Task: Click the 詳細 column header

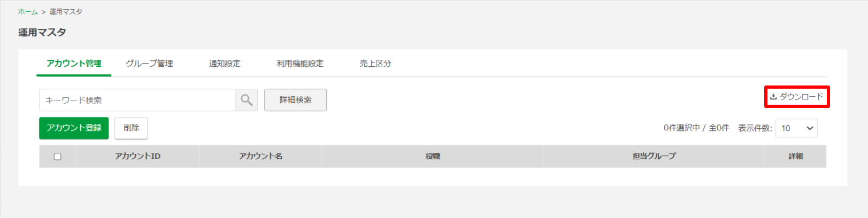Action: pyautogui.click(x=795, y=157)
